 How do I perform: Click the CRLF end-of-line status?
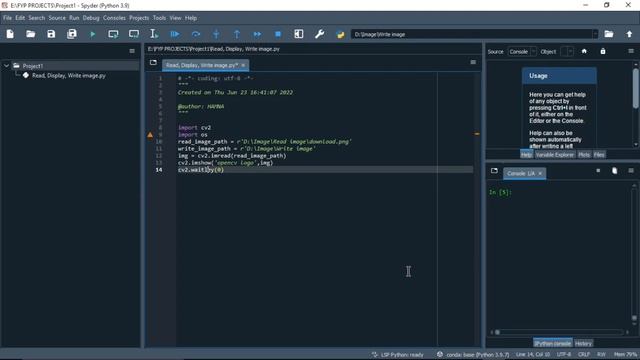[584, 354]
